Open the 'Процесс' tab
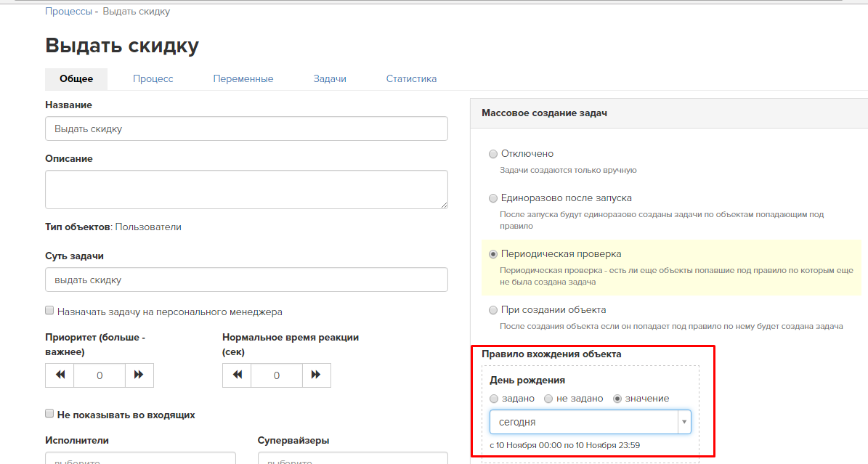This screenshot has width=868, height=464. [153, 78]
